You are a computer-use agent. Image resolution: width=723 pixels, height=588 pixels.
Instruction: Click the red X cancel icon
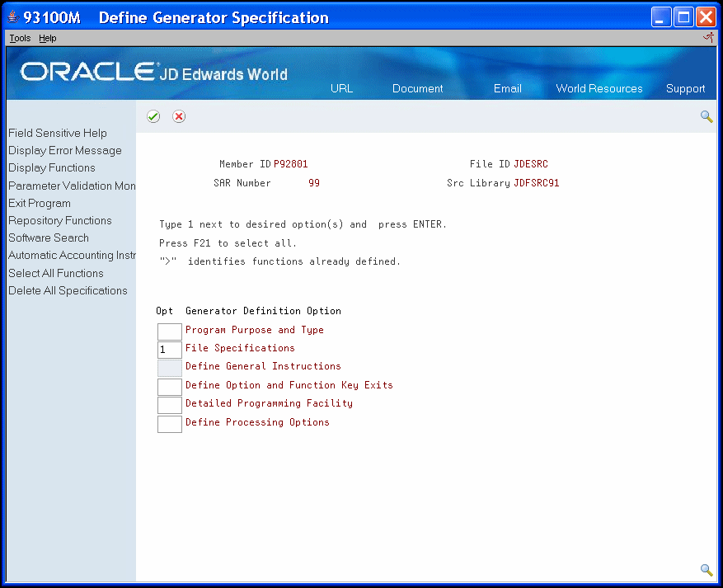coord(179,116)
